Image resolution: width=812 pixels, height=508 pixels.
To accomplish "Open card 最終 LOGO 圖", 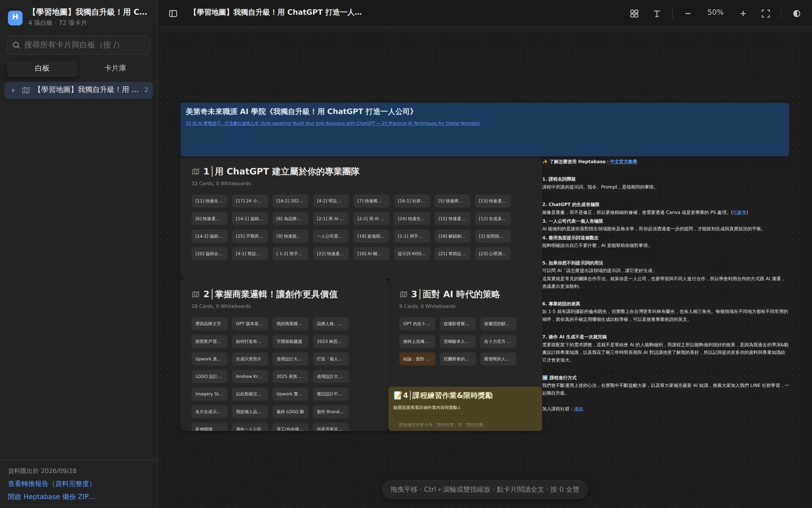I will tap(290, 412).
